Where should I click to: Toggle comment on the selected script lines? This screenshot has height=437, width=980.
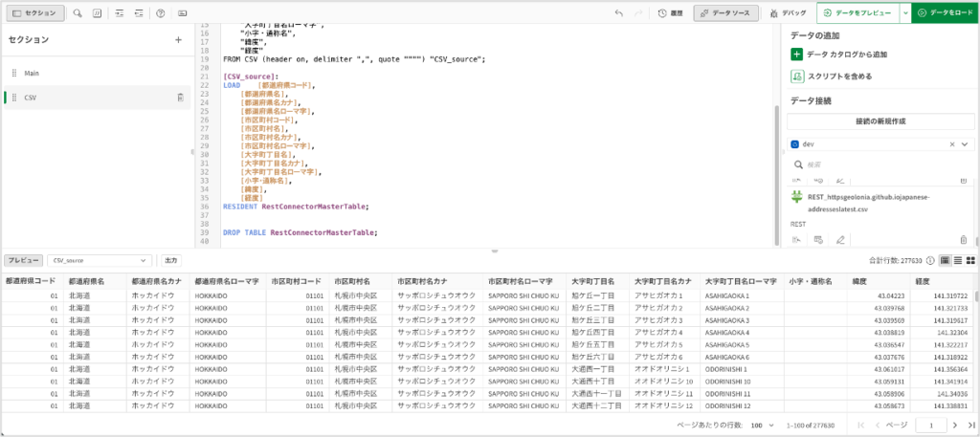point(99,13)
